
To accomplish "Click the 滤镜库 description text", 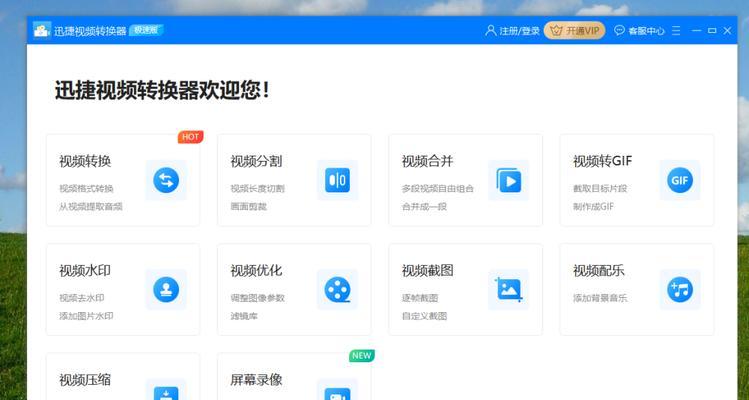I will [244, 316].
